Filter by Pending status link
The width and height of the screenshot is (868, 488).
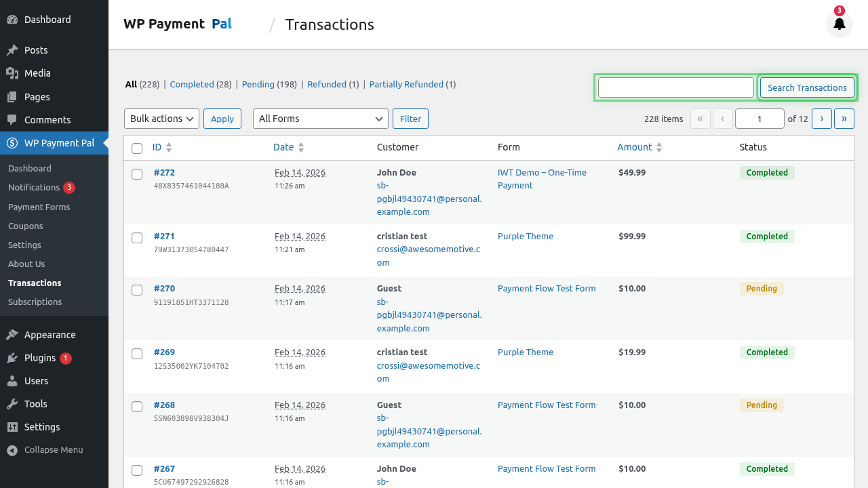258,85
